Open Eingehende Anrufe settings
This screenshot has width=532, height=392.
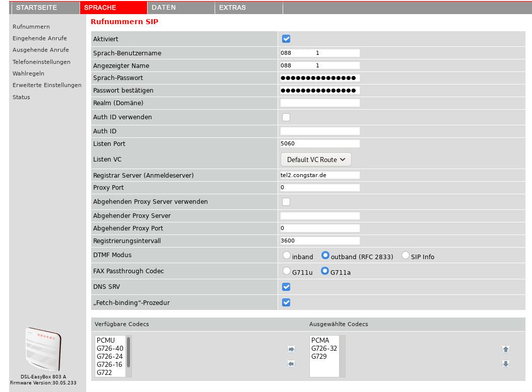(40, 38)
